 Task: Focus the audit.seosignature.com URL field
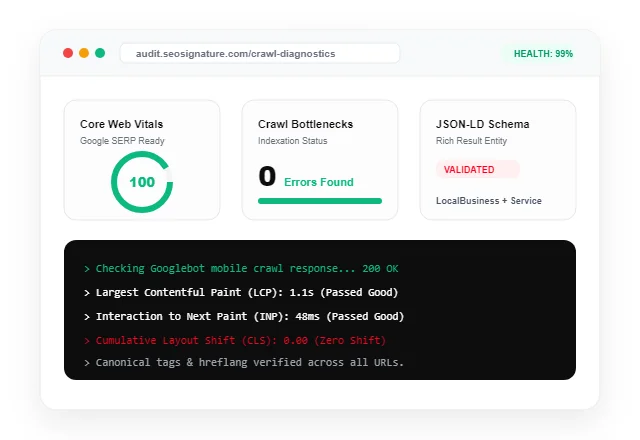260,53
